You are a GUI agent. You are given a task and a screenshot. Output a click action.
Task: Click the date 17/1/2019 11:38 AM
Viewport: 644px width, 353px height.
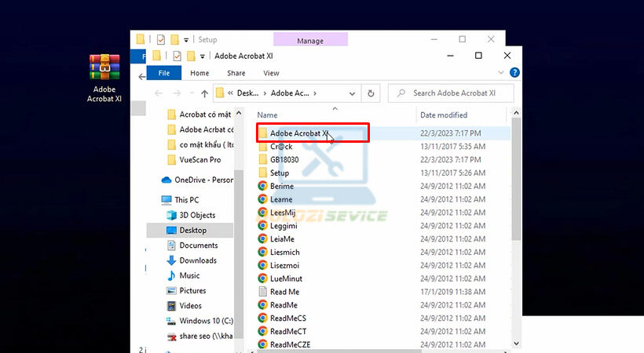[x=452, y=292]
